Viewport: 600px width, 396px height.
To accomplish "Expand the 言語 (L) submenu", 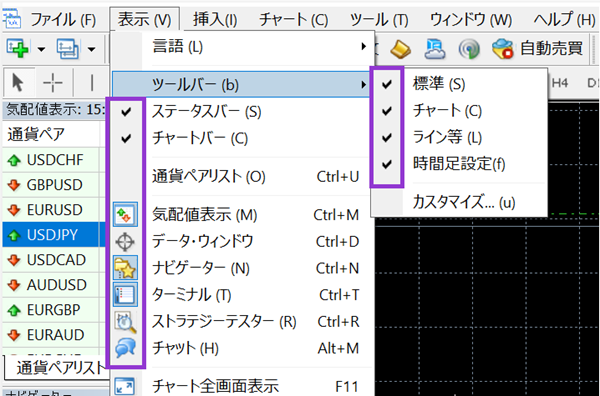I will [x=243, y=47].
